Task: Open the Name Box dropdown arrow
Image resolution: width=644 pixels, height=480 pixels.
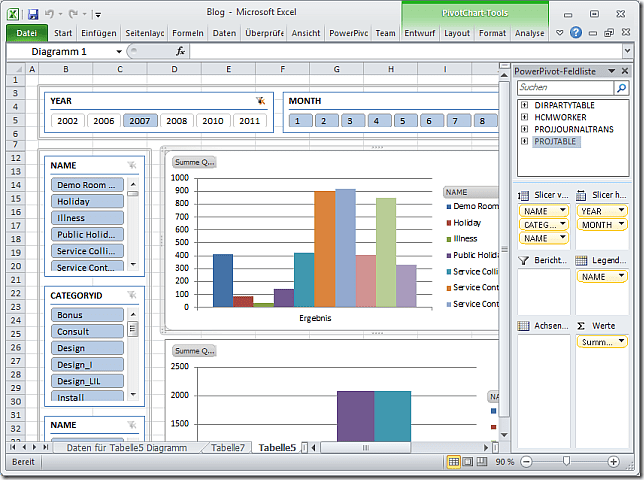Action: click(x=119, y=52)
